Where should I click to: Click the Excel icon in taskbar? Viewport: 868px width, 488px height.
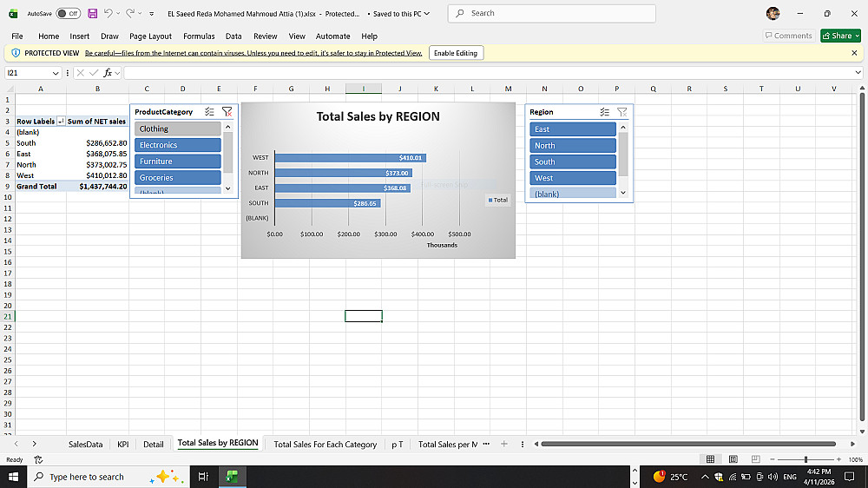click(x=232, y=477)
